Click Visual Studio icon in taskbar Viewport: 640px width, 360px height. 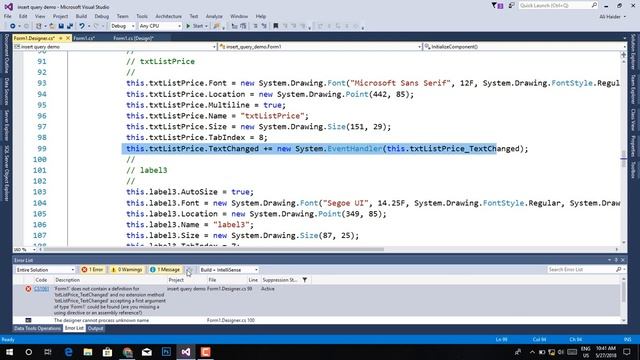[186, 352]
